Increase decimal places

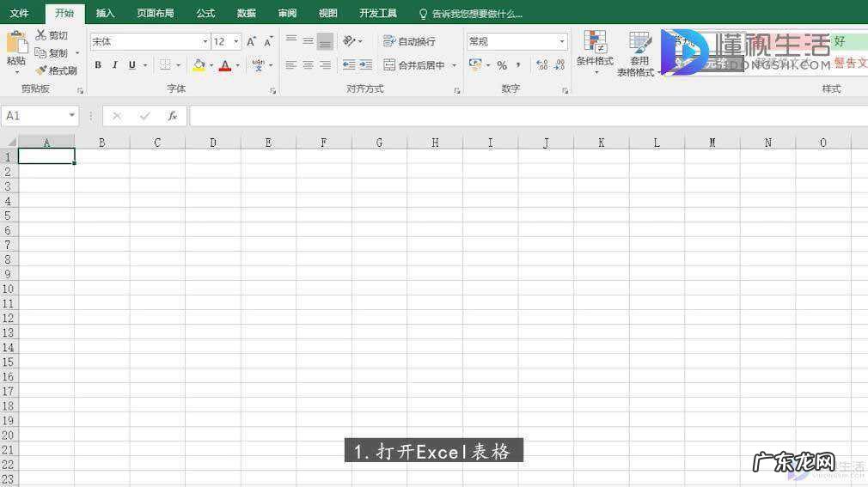542,65
